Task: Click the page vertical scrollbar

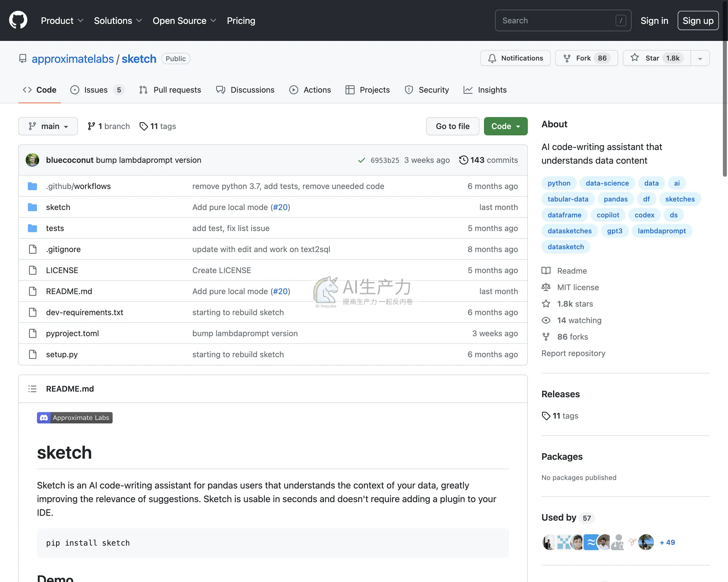Action: point(725,88)
